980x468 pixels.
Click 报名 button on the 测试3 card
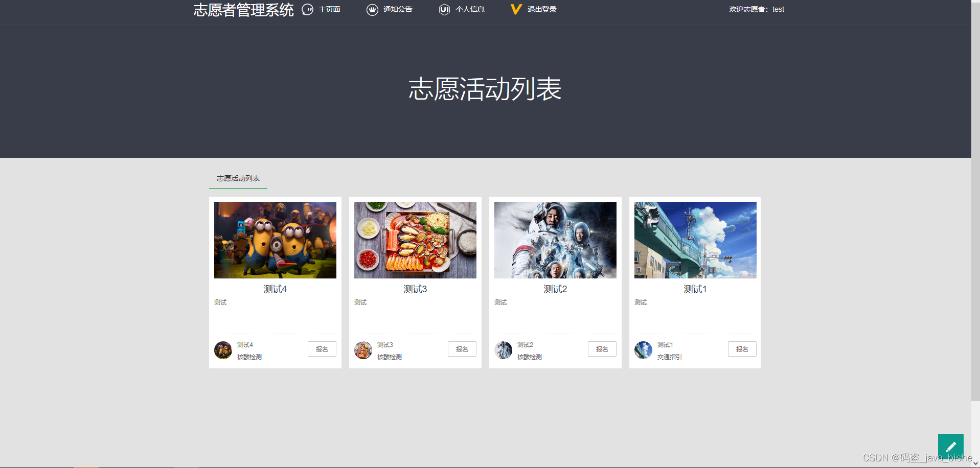(462, 349)
